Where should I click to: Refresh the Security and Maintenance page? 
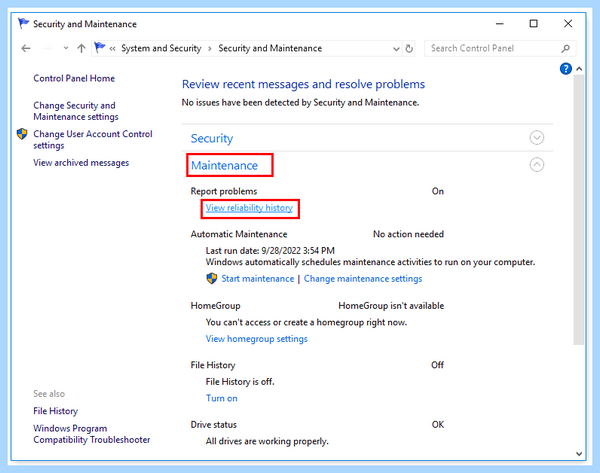point(409,49)
